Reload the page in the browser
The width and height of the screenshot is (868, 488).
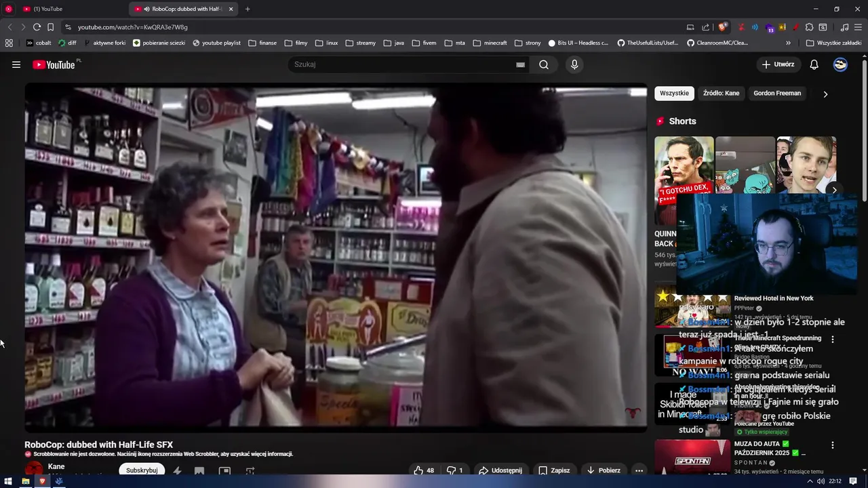click(x=37, y=27)
